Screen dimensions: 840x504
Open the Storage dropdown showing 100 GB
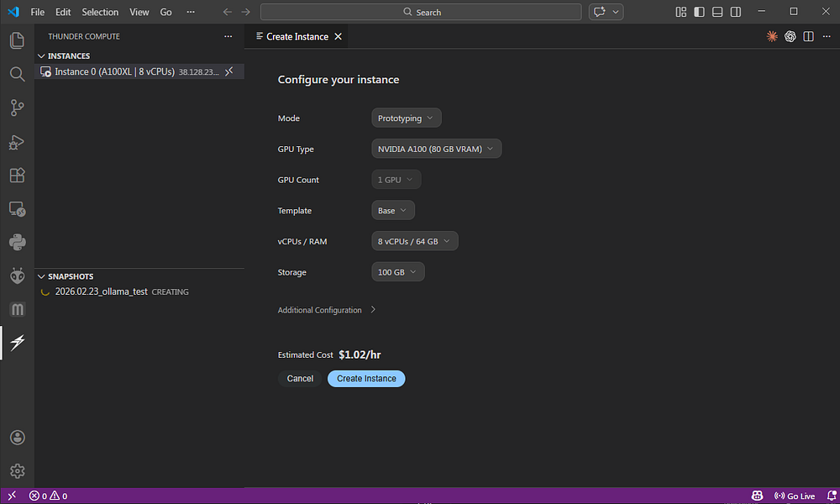tap(397, 271)
